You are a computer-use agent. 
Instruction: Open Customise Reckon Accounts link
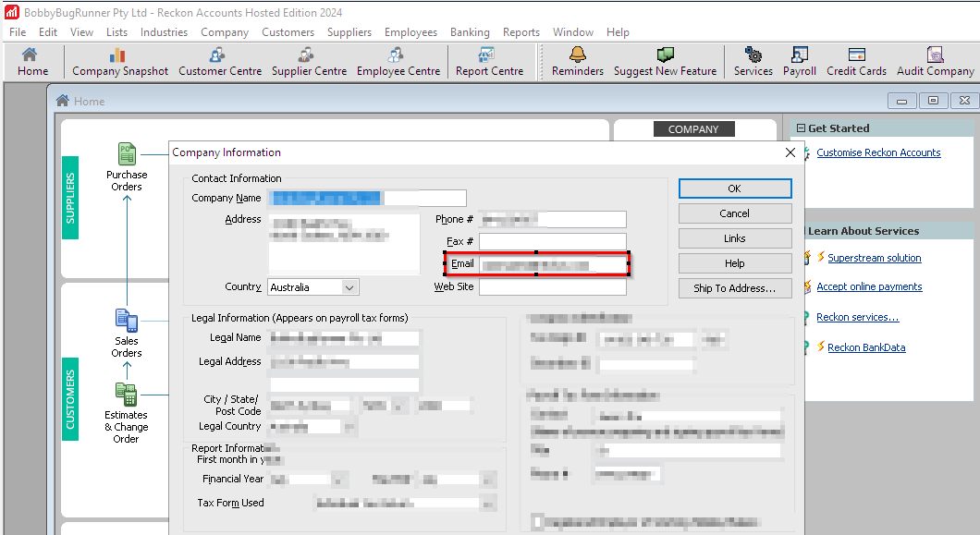[878, 152]
